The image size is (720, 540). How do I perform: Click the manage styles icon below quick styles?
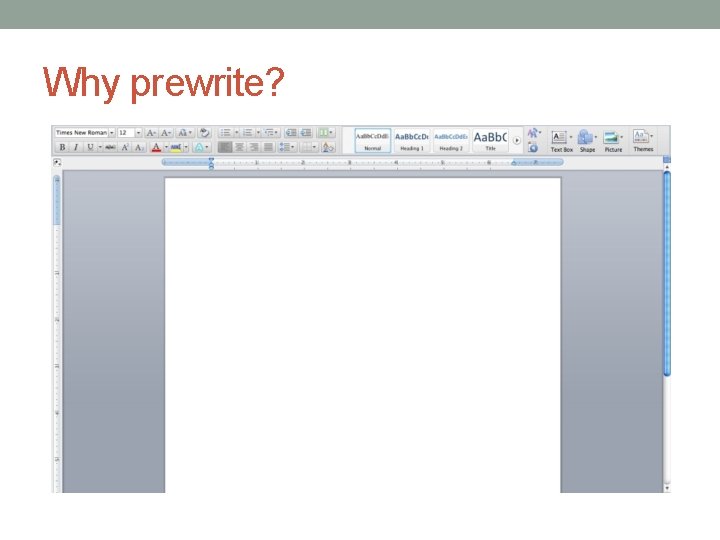(x=533, y=147)
